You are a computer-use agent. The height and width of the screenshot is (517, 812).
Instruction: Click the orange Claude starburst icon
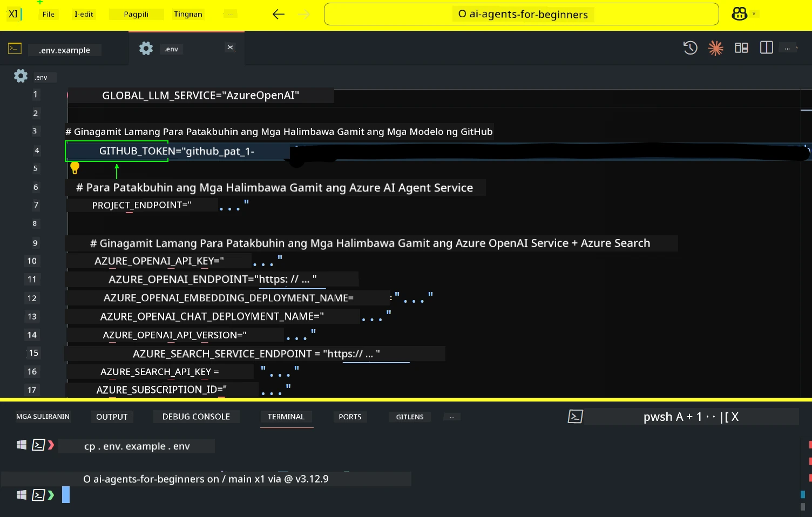coord(715,48)
